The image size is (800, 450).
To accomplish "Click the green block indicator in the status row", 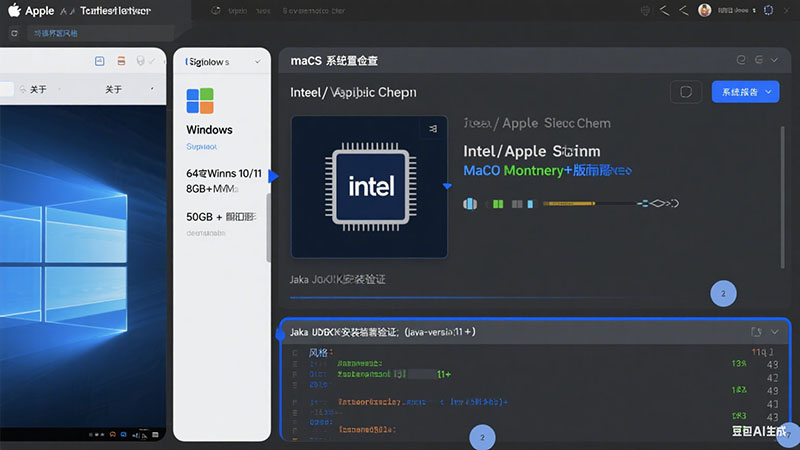I will pyautogui.click(x=498, y=204).
